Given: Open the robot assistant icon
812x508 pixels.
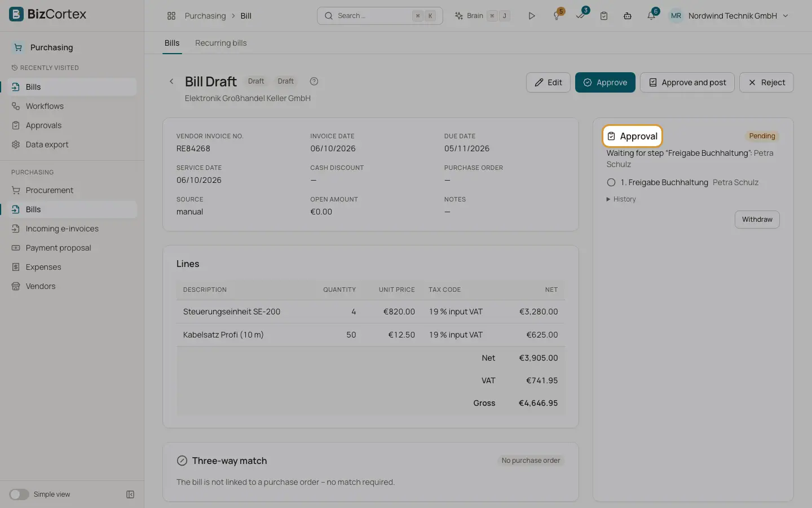Looking at the screenshot, I should (x=627, y=16).
